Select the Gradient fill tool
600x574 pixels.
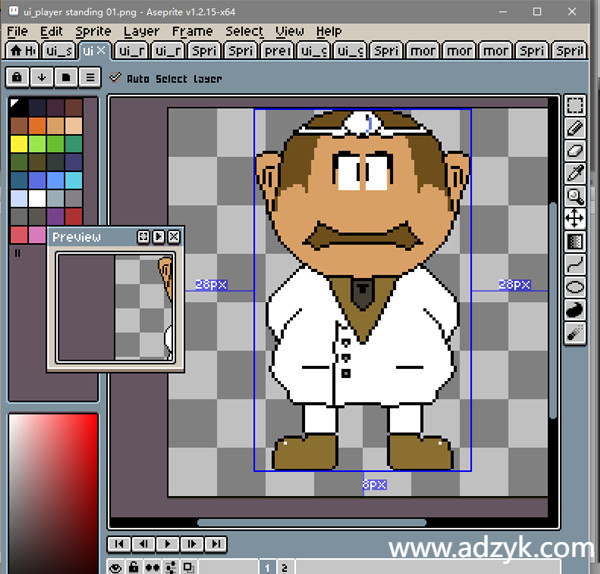click(x=575, y=241)
